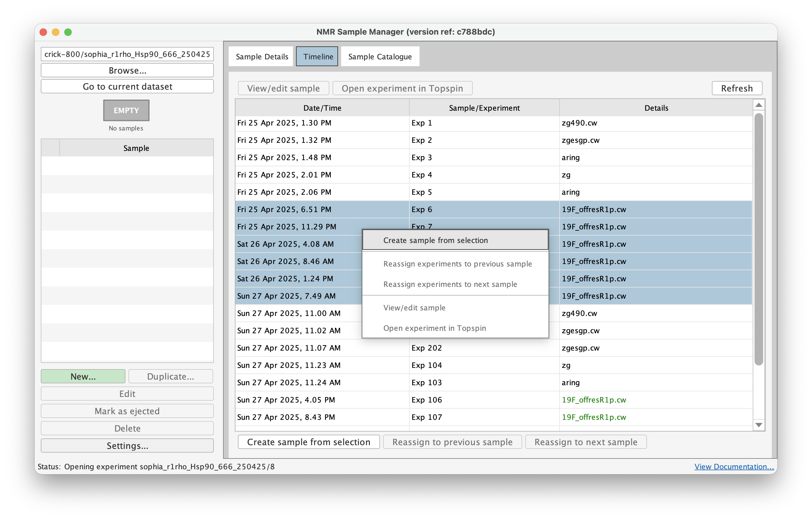
Task: Switch to the Sample Catalogue tab
Action: click(380, 56)
